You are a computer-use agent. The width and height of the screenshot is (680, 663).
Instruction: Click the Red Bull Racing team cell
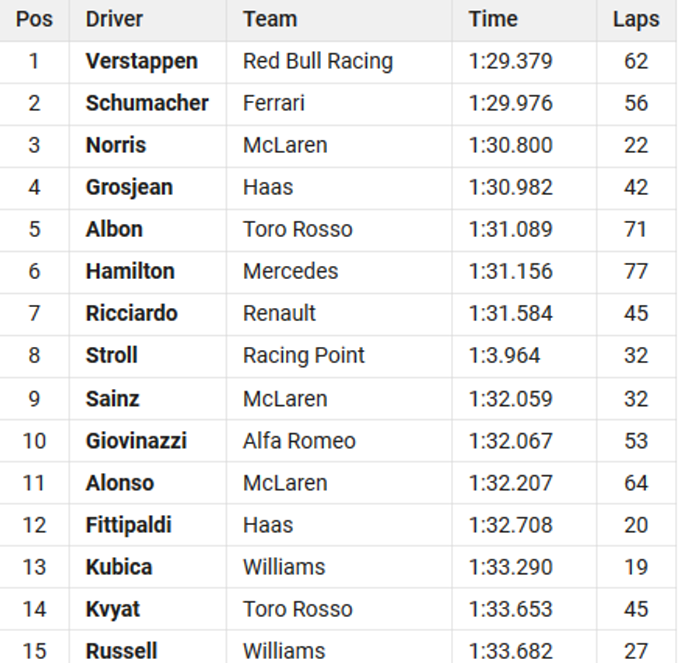(317, 61)
